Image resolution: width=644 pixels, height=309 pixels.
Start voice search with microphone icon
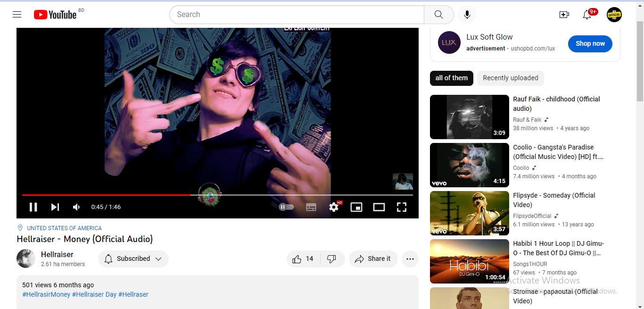tap(467, 15)
